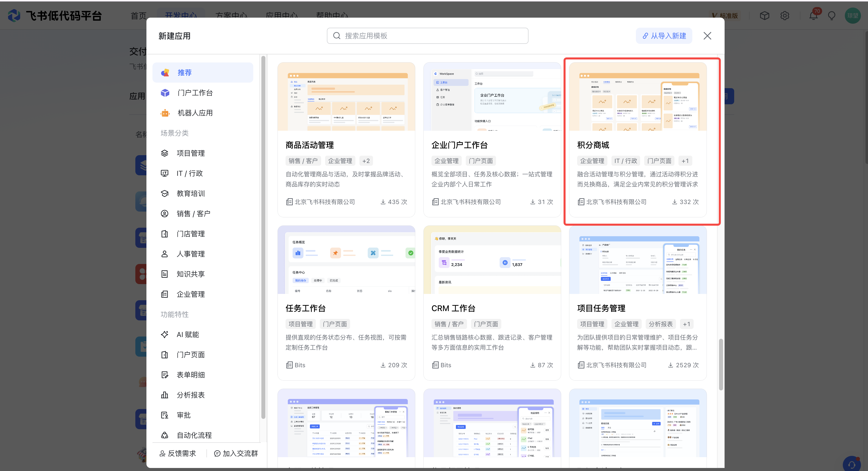Click the 商品活动管理 title
The width and height of the screenshot is (868, 471).
click(310, 145)
